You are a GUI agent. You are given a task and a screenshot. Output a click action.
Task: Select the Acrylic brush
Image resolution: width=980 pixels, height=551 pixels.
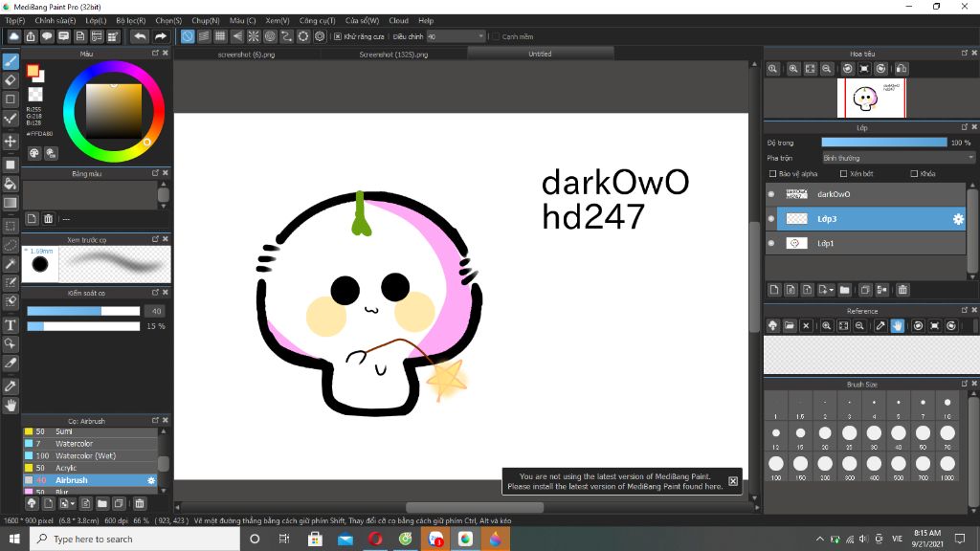[x=90, y=468]
